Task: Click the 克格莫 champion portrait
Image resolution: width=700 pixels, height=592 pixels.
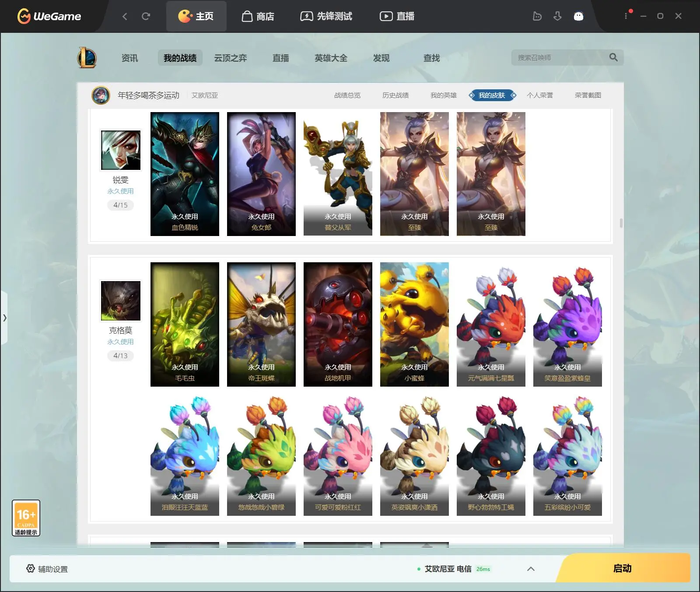Action: click(121, 300)
